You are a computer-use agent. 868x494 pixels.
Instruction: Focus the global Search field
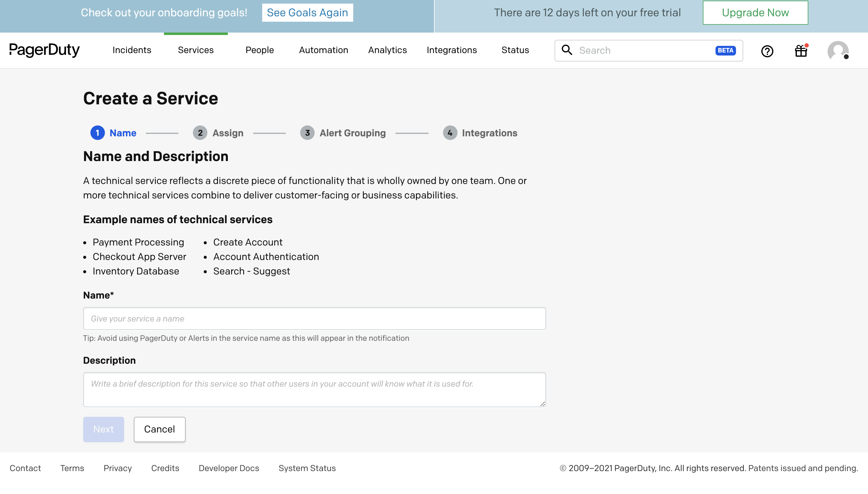[x=649, y=51]
